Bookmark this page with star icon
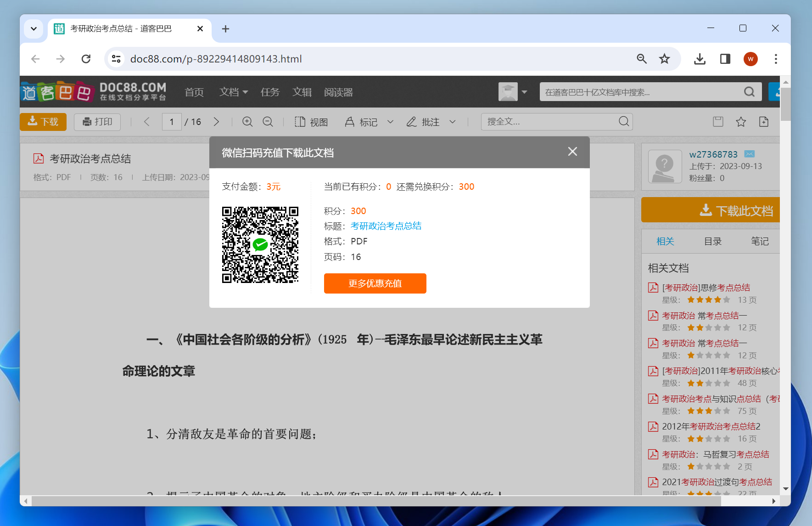The width and height of the screenshot is (812, 526). click(664, 59)
